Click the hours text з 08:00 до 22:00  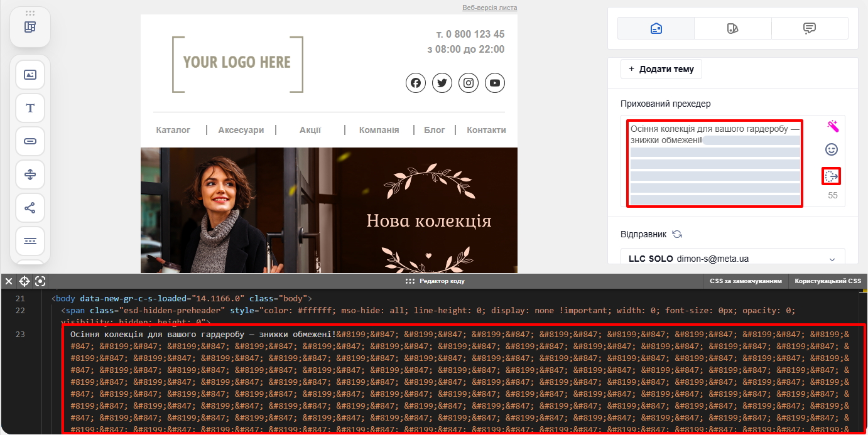[x=465, y=49]
